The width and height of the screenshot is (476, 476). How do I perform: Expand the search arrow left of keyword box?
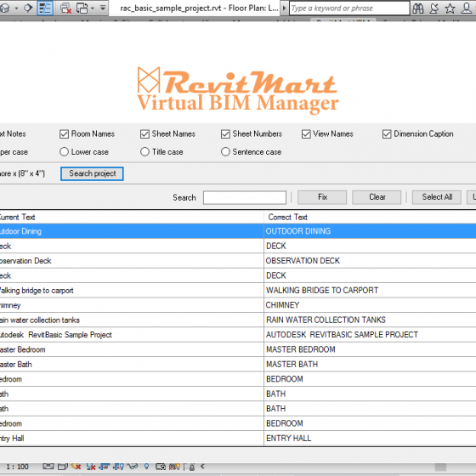pos(284,8)
